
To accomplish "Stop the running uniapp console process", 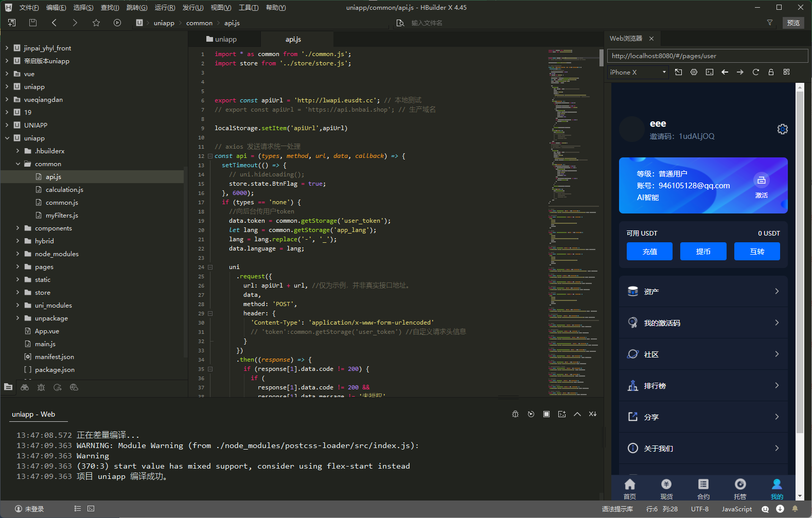I will (x=546, y=414).
